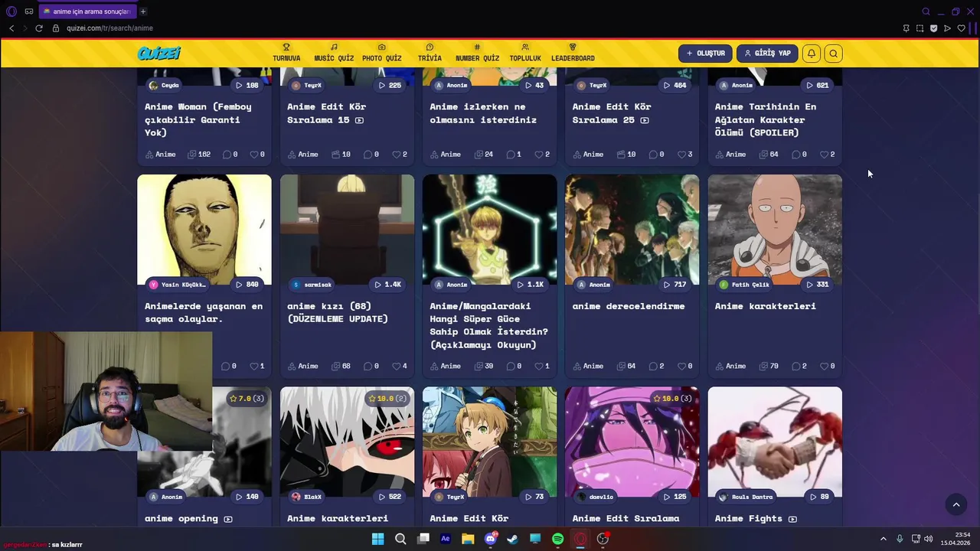The image size is (980, 551).
Task: Click author Rouls Dantra on Anime Fights
Action: pos(746,497)
